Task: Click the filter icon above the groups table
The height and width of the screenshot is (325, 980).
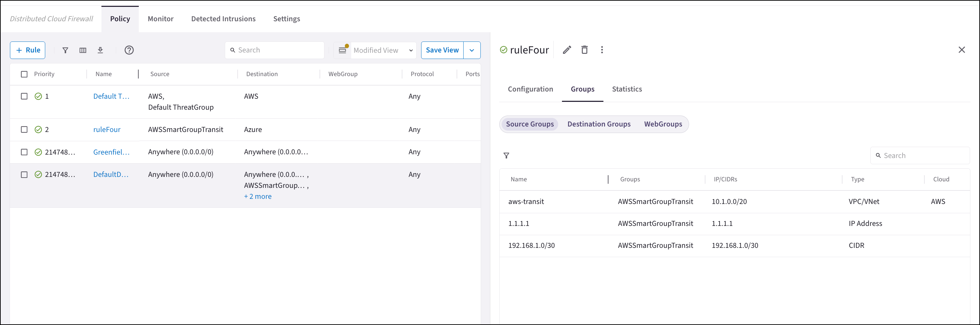Action: coord(506,156)
